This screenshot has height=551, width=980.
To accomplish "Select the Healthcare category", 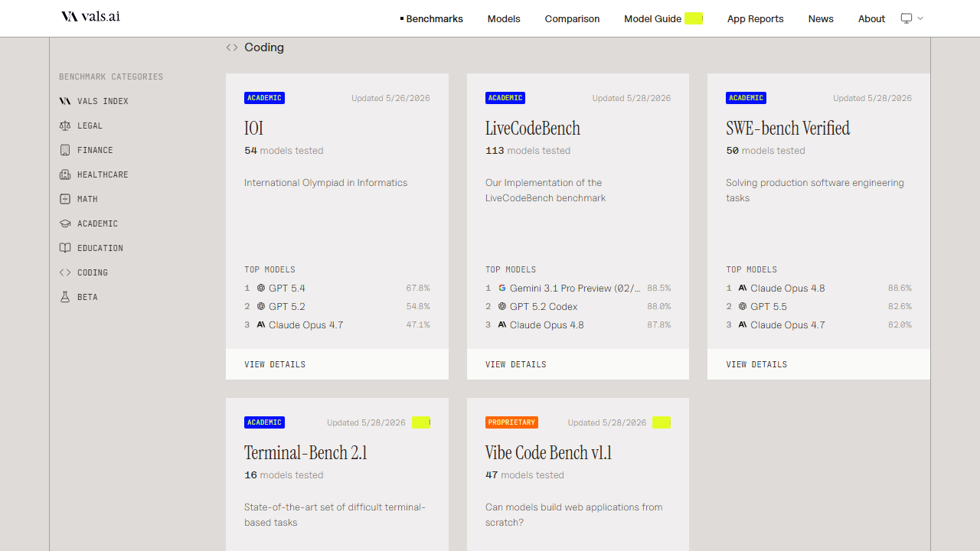I will pyautogui.click(x=94, y=174).
